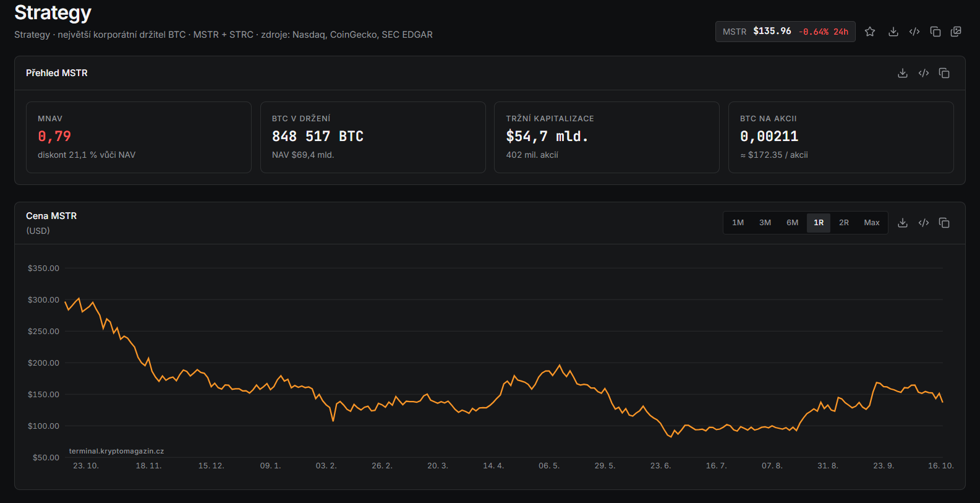The image size is (980, 503).
Task: Click the $100.00 y-axis label
Action: pos(43,426)
